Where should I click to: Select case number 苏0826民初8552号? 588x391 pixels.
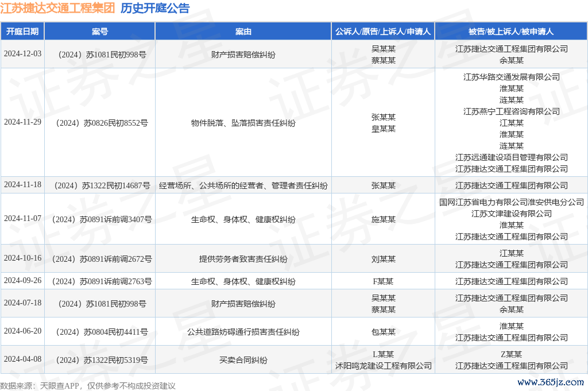[102, 123]
